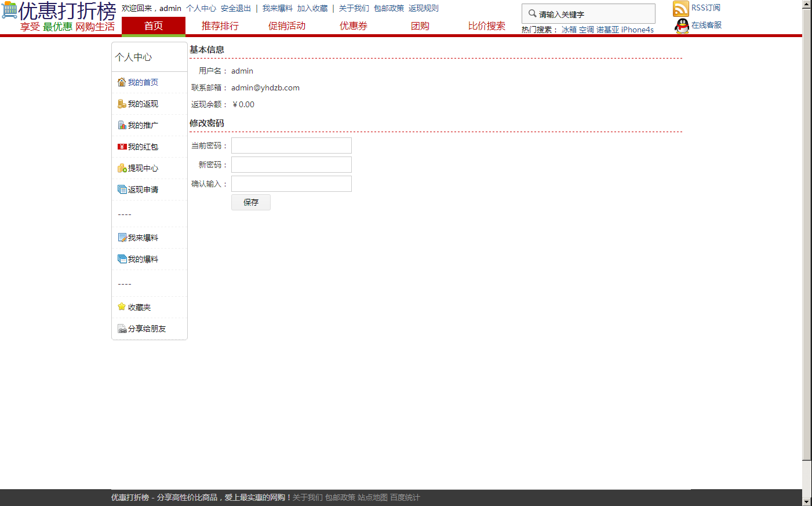The height and width of the screenshot is (506, 812).
Task: Click hot search term 诺基亚
Action: [608, 30]
